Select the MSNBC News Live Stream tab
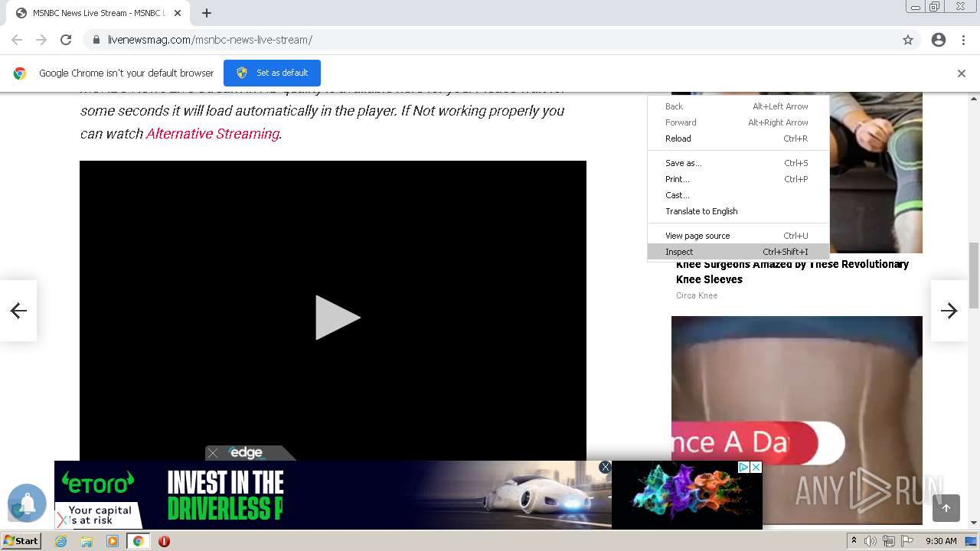This screenshot has width=980, height=551. click(x=98, y=13)
